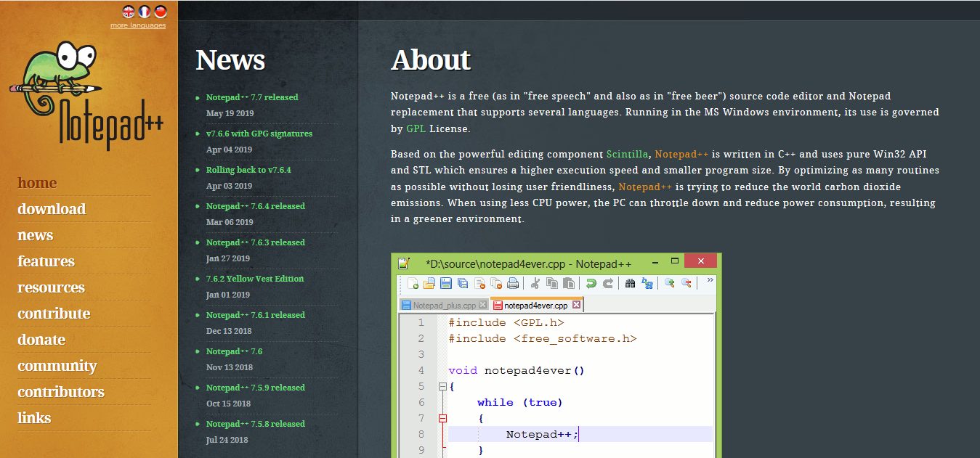Viewport: 980px width, 458px height.
Task: Click the '#include <GPL.h>' code line
Action: point(506,322)
